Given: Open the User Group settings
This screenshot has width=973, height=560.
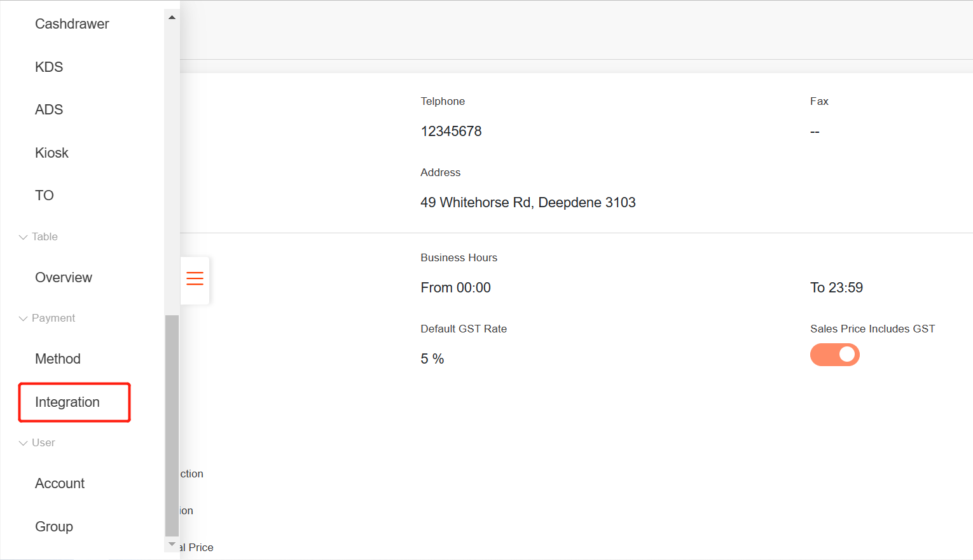Looking at the screenshot, I should pos(54,526).
